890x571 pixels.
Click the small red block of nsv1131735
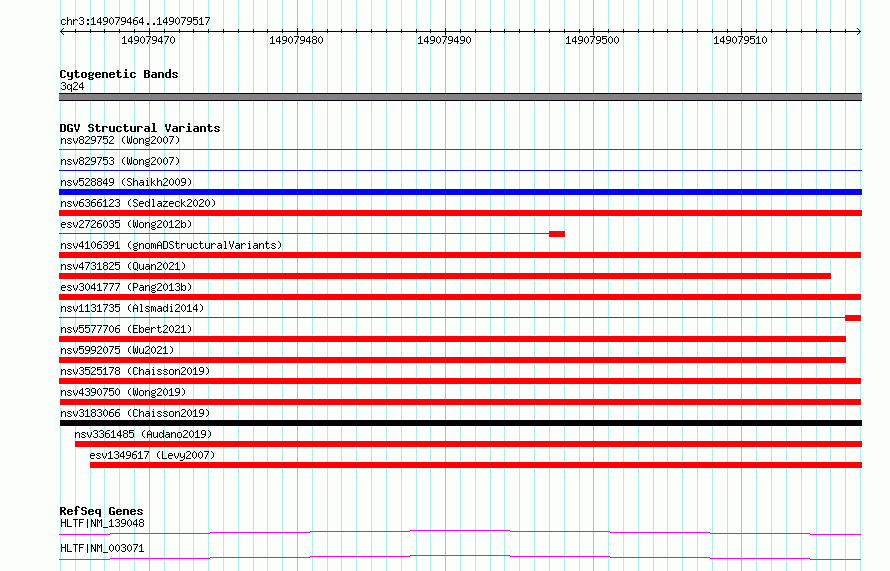[x=853, y=318]
